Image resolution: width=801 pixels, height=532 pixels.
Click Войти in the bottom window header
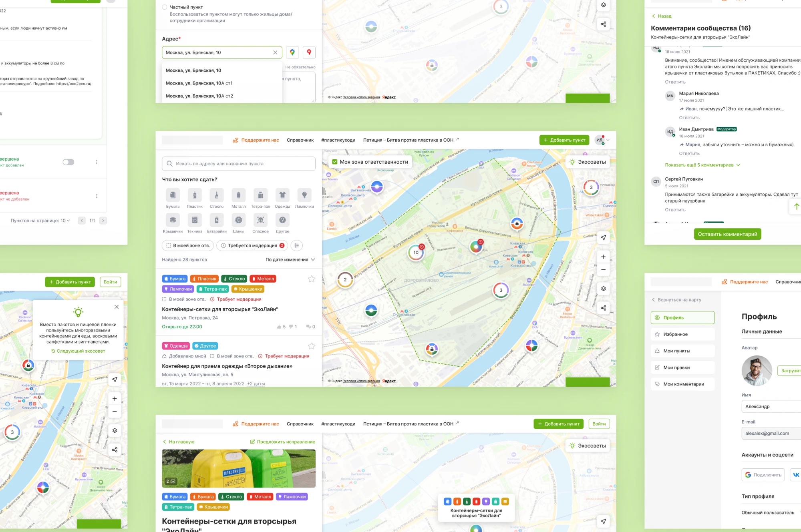(x=599, y=424)
